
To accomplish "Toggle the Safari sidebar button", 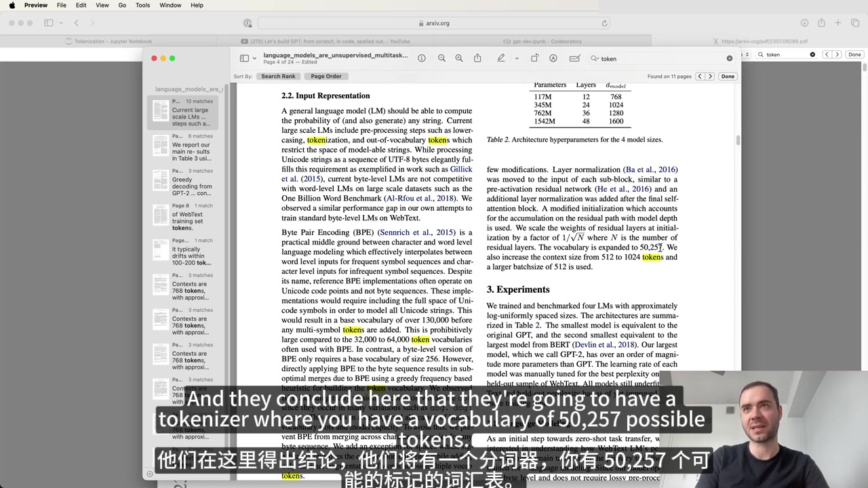I will click(49, 23).
